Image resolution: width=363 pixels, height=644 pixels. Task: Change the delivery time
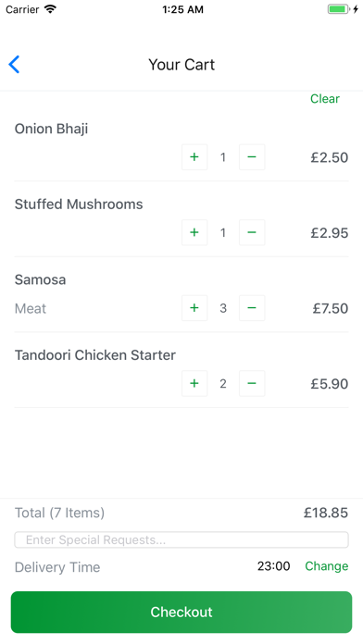(x=326, y=566)
